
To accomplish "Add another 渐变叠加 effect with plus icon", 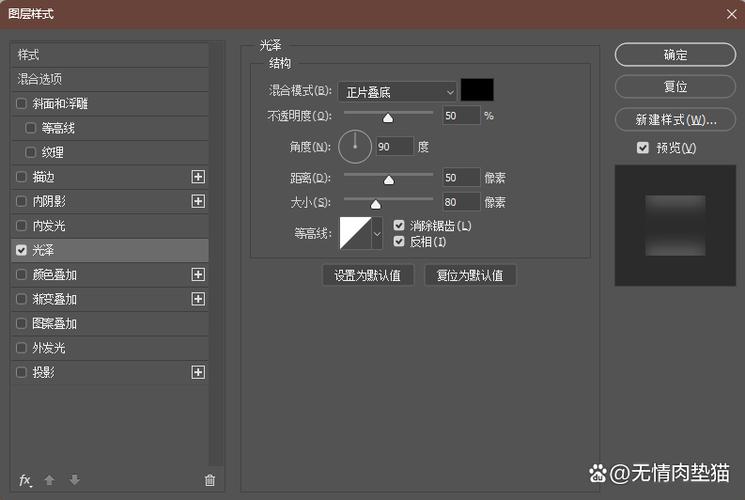I will click(198, 299).
